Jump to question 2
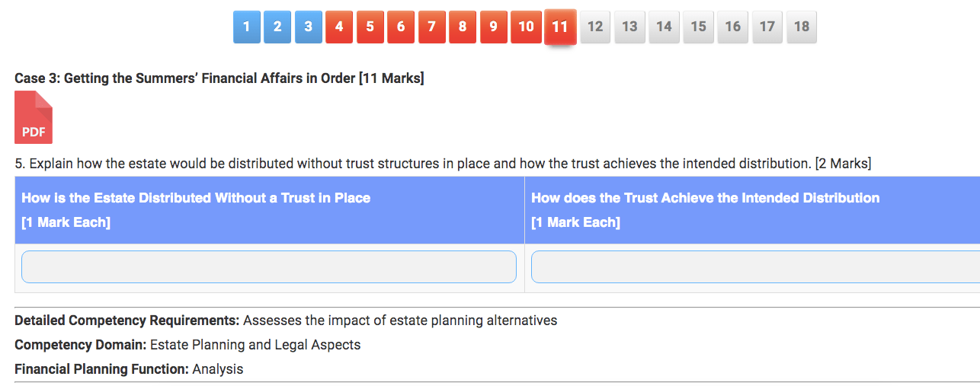 [277, 27]
